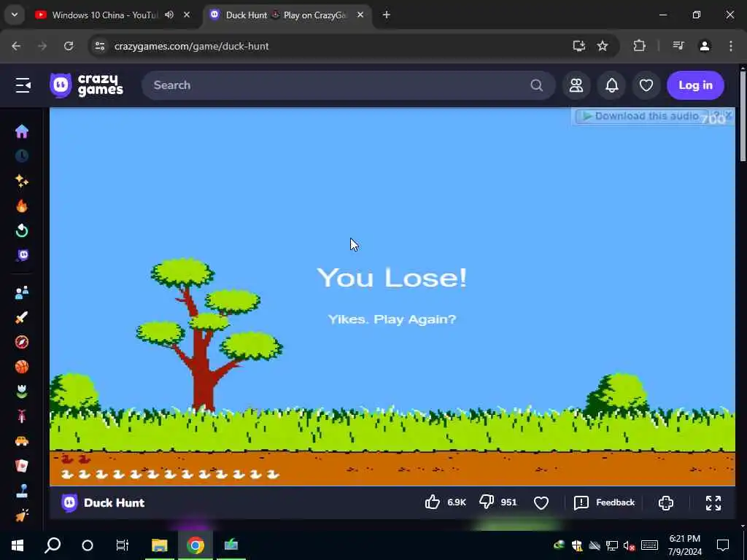Open media control icon in toolbar
The width and height of the screenshot is (747, 560).
tap(678, 46)
